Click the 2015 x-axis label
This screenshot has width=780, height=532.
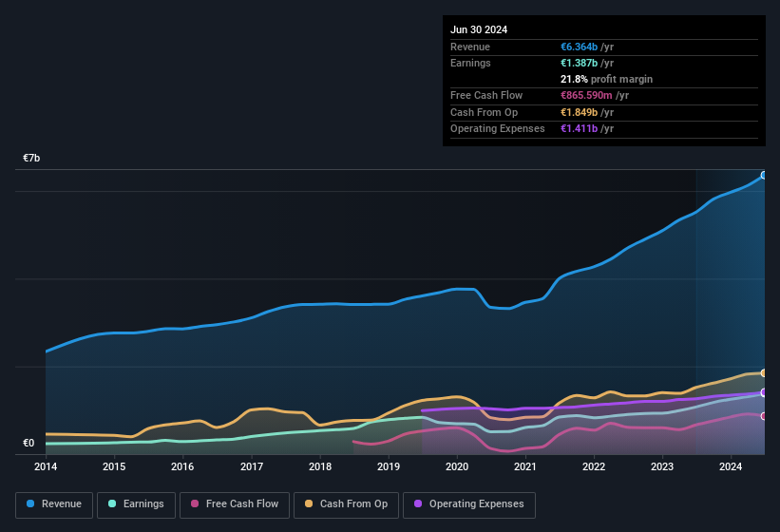coord(114,466)
